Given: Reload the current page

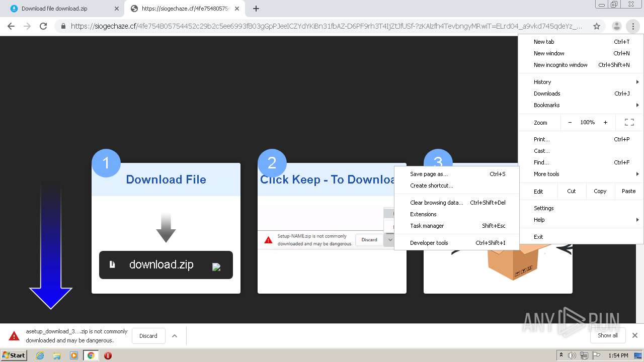Looking at the screenshot, I should [43, 26].
